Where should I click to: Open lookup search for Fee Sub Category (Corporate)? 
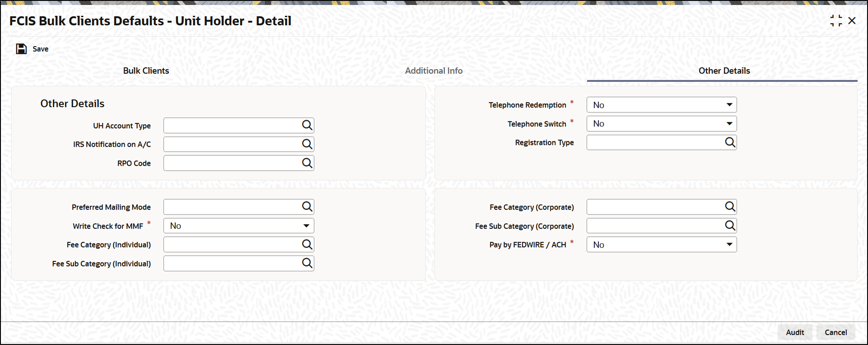[730, 226]
